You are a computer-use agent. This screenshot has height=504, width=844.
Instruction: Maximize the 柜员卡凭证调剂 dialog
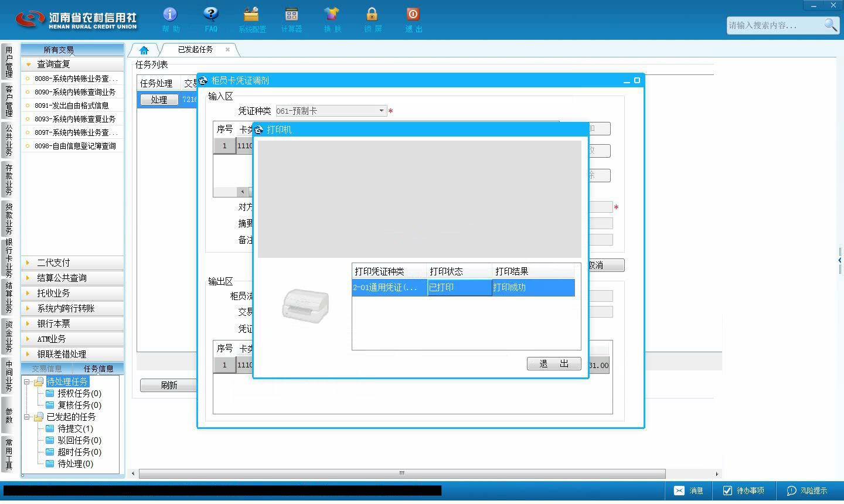(x=637, y=80)
